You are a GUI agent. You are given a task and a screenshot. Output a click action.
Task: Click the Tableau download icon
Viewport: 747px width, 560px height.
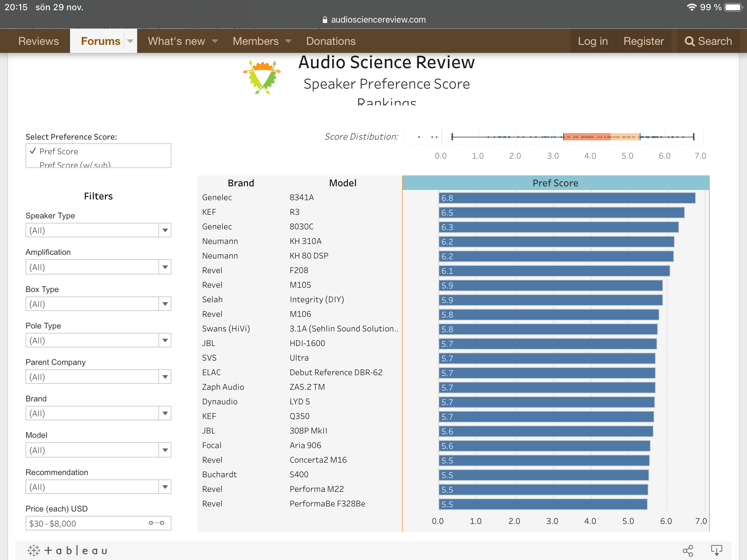[x=716, y=551]
